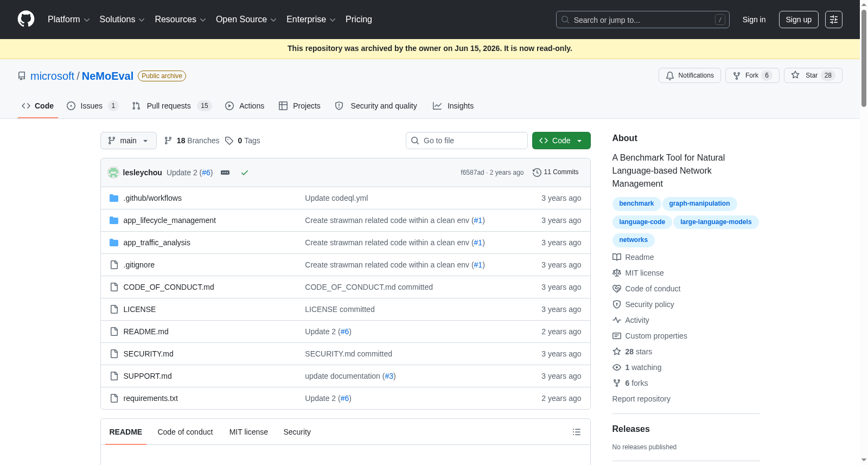Image resolution: width=868 pixels, height=465 pixels.
Task: Click the book icon next to Readme
Action: coord(617,257)
